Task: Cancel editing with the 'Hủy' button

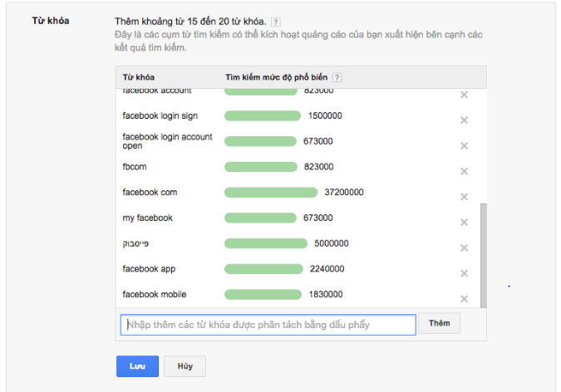Action: point(185,366)
